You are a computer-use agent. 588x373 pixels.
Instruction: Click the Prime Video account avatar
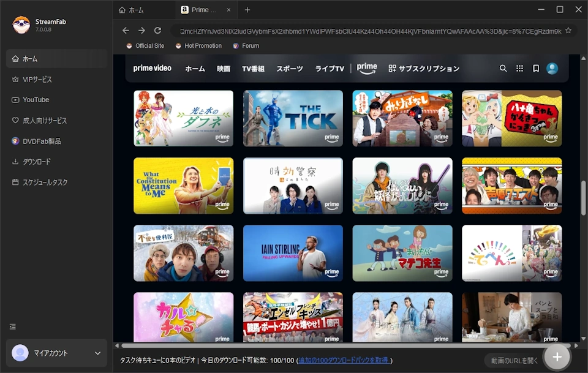552,68
